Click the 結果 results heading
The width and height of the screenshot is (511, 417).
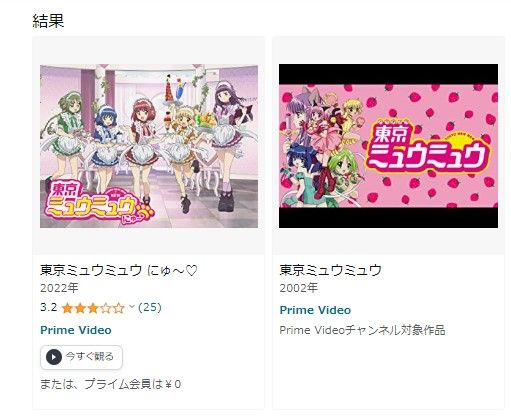click(48, 21)
